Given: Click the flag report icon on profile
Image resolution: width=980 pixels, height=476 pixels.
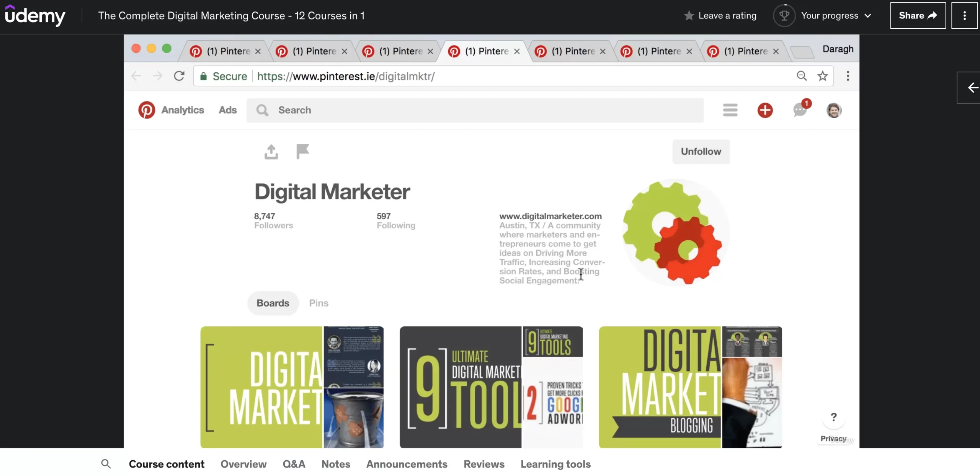Looking at the screenshot, I should pyautogui.click(x=302, y=152).
